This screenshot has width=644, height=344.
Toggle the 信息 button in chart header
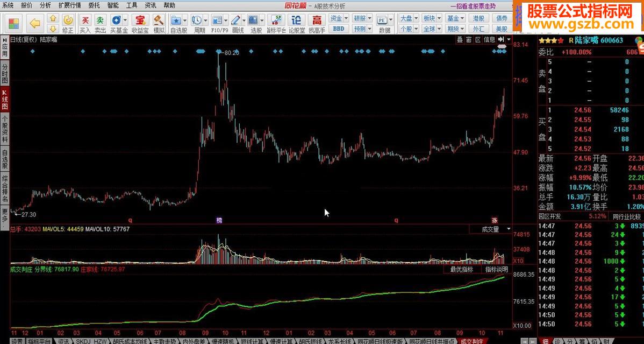coord(490,39)
